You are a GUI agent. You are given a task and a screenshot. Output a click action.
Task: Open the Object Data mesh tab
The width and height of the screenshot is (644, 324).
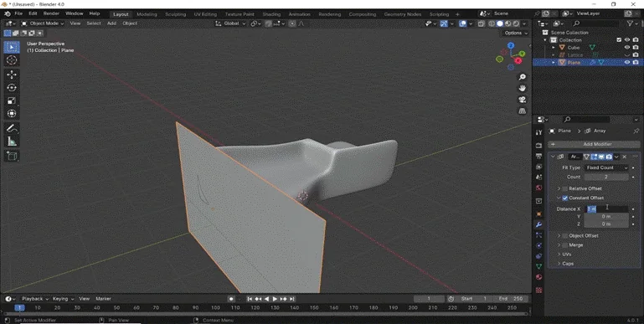tap(538, 266)
